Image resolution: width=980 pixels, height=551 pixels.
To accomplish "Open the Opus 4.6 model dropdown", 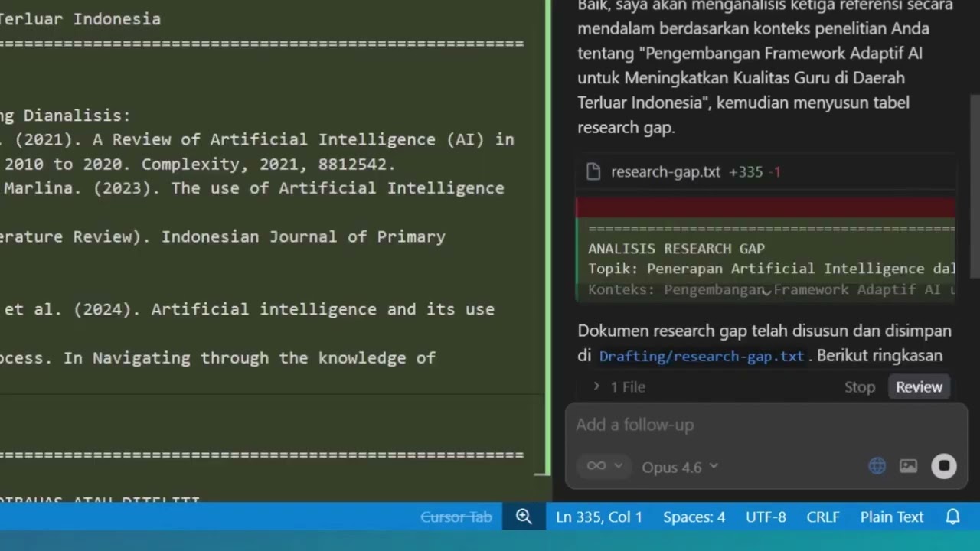I will pos(680,467).
